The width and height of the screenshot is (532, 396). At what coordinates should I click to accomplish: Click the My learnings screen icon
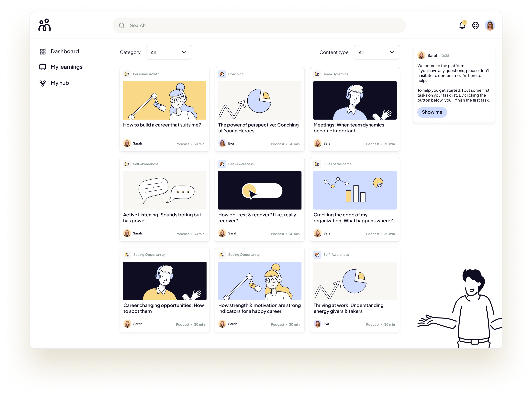coord(43,67)
